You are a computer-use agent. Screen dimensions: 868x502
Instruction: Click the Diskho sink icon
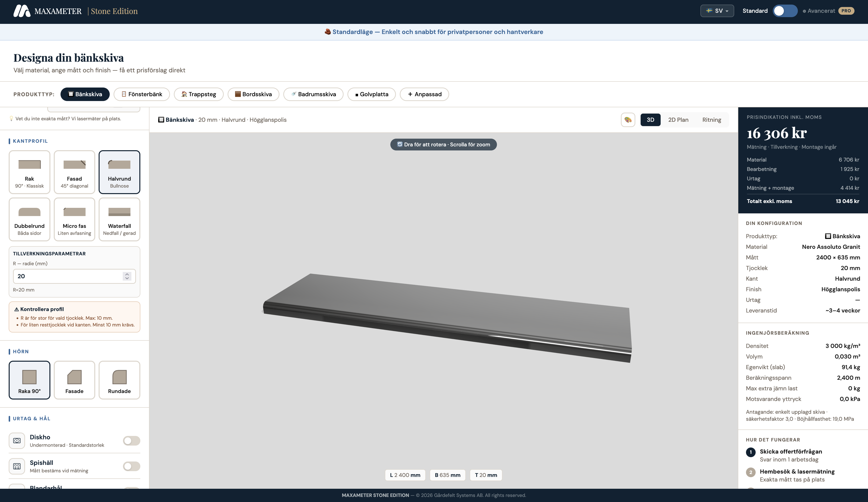(17, 440)
